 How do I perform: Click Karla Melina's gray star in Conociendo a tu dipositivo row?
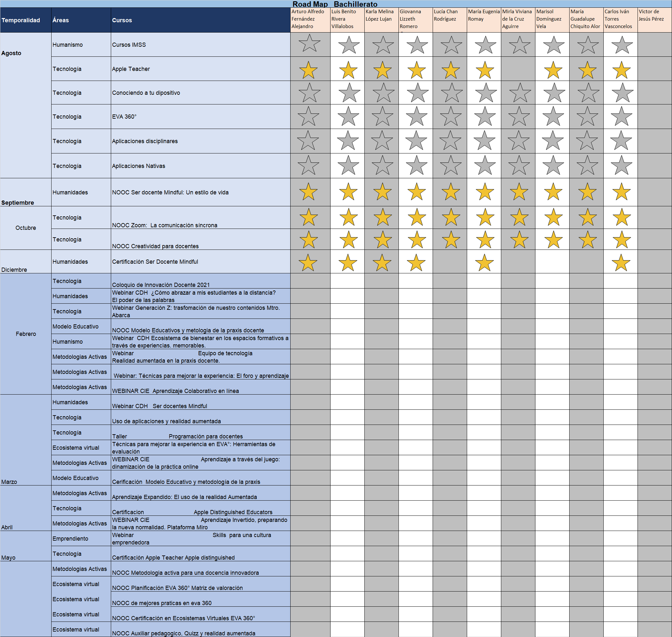tap(383, 93)
